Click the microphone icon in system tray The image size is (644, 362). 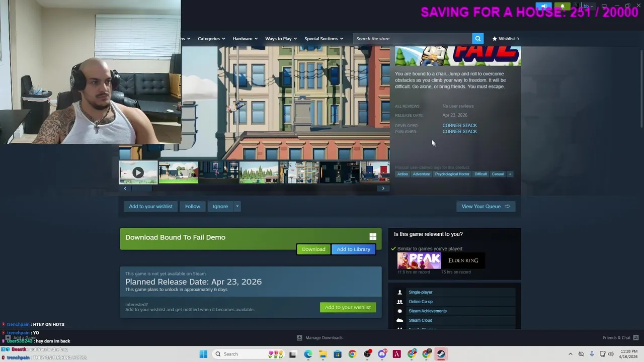pos(592,354)
